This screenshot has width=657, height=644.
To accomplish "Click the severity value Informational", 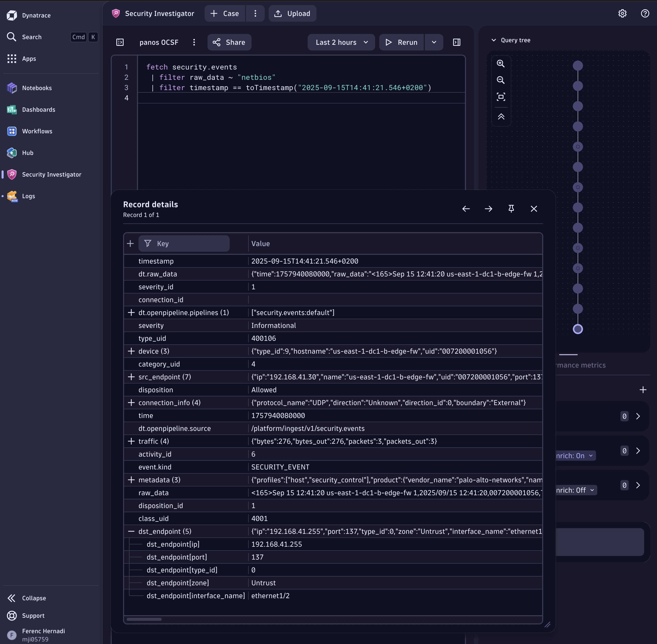I will point(274,325).
